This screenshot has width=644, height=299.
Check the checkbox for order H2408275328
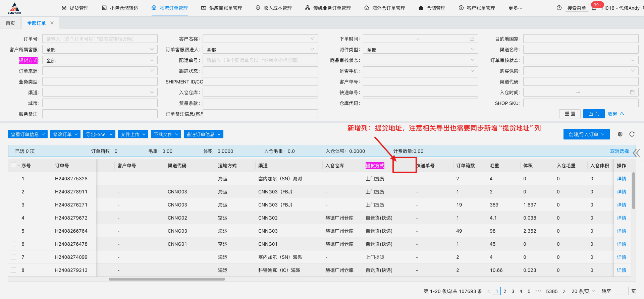tap(13, 178)
